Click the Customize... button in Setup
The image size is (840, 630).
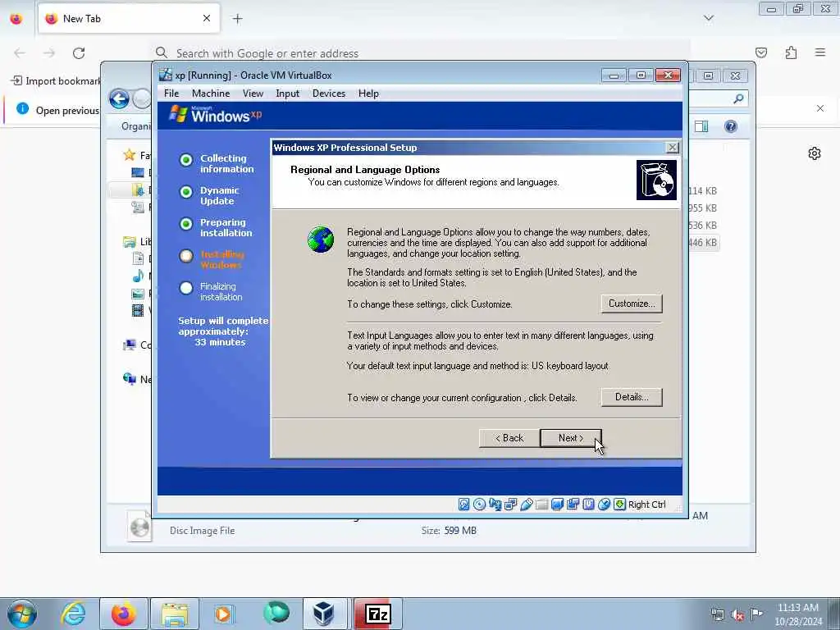click(x=632, y=304)
